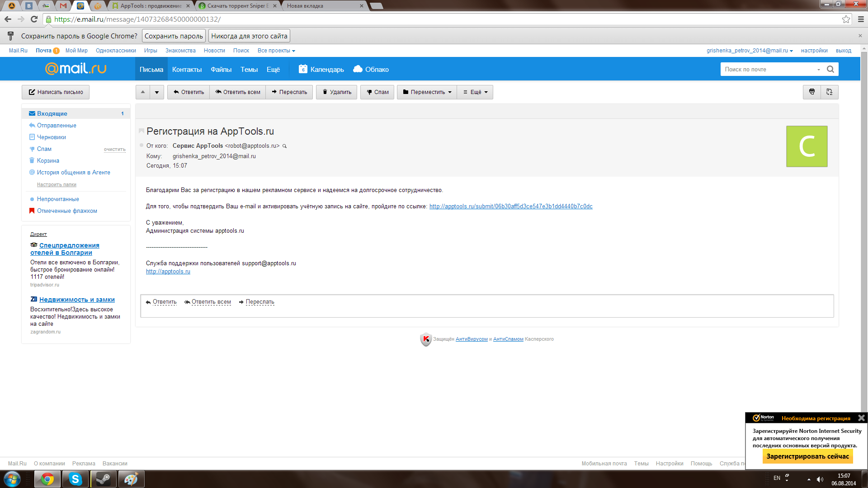This screenshot has width=868, height=488.
Task: Click Ответить below the message body
Action: click(165, 302)
